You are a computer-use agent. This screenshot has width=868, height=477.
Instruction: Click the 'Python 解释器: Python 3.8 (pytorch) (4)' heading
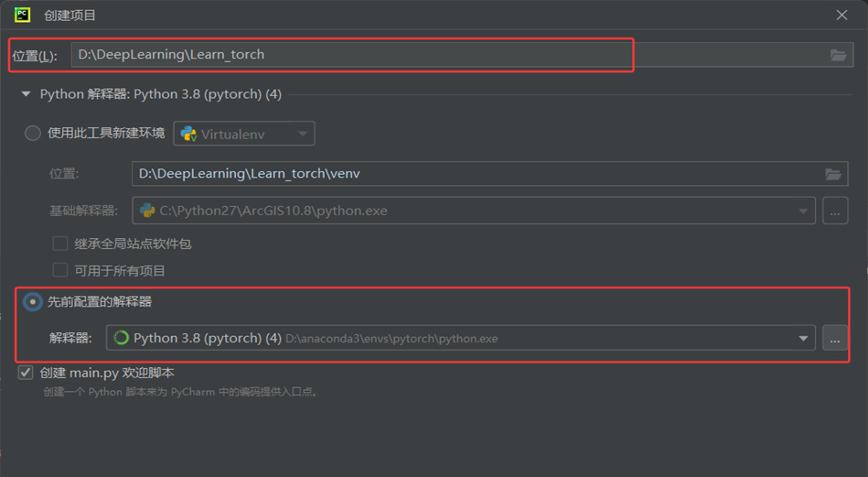[x=161, y=94]
